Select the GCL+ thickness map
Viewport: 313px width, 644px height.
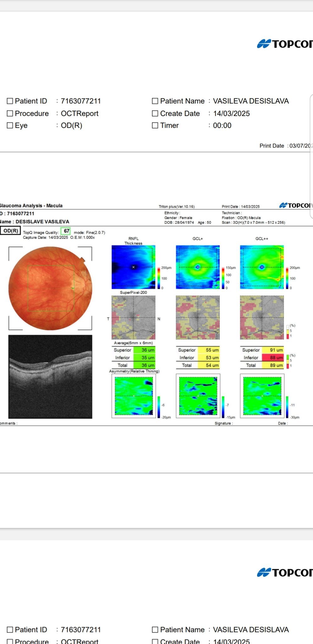tap(198, 267)
